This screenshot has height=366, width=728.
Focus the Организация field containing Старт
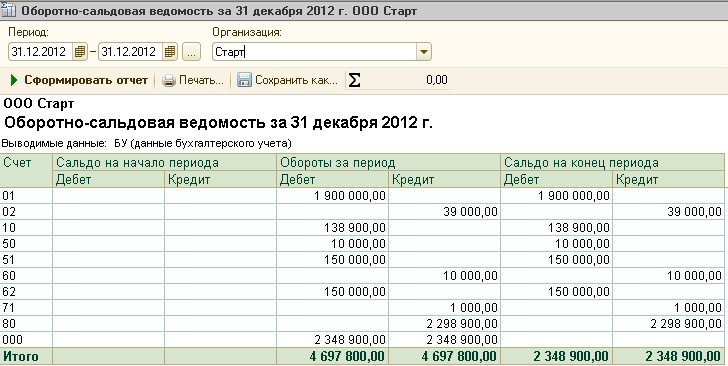click(314, 52)
